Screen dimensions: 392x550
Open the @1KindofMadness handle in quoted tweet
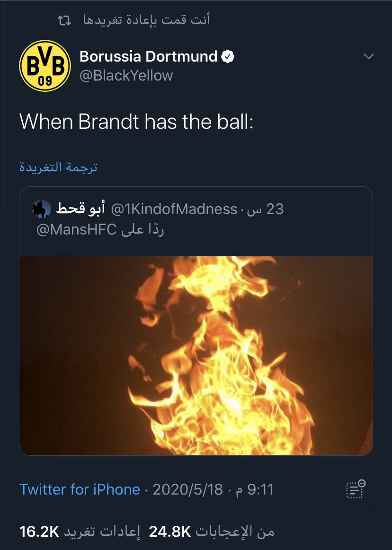coord(174,209)
